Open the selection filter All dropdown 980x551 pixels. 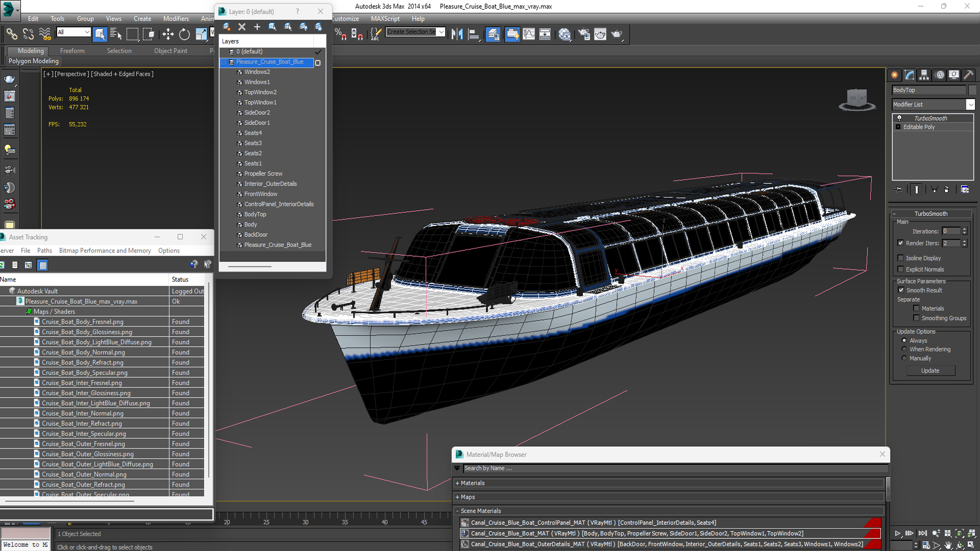(x=87, y=32)
